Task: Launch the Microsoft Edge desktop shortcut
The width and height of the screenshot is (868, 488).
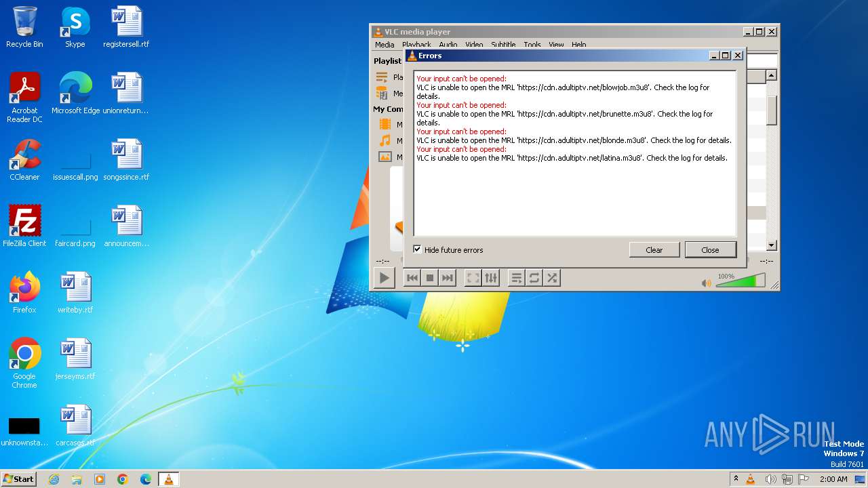Action: tap(75, 94)
